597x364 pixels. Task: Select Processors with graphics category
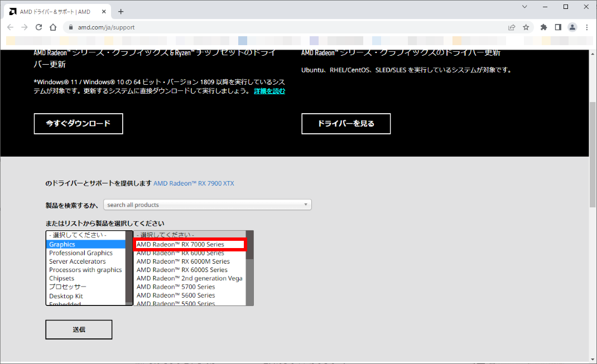coord(85,270)
